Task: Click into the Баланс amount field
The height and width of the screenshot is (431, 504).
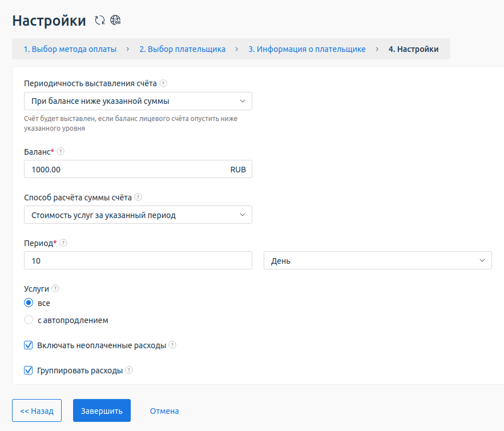Action: pos(126,170)
